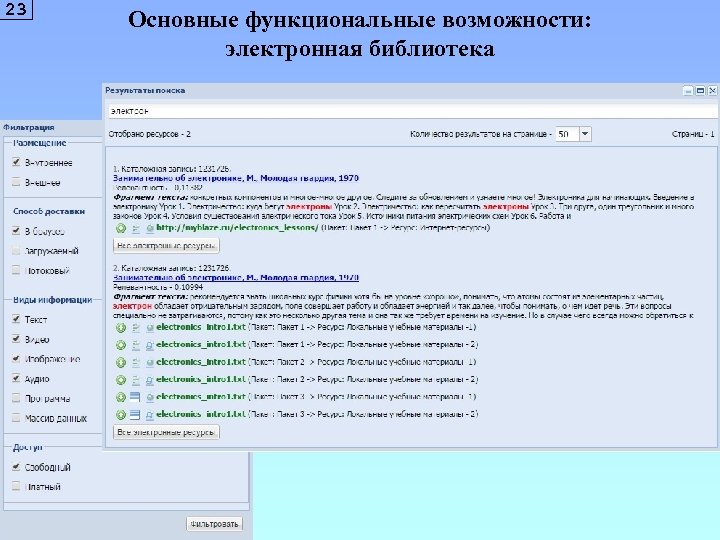
Task: Click green round icon in Пакет 1 материалы -1 row
Action: click(x=120, y=328)
